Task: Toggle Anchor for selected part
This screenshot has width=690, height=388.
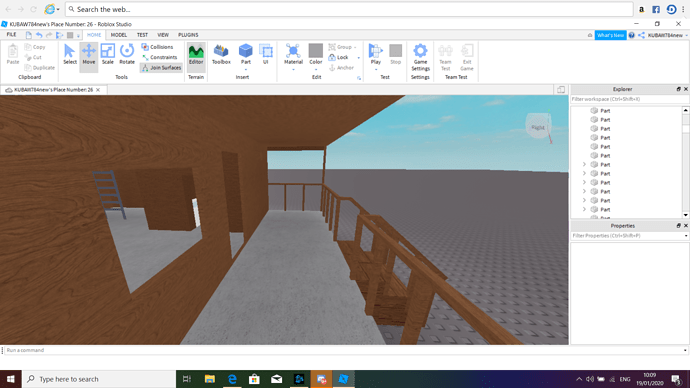Action: (x=341, y=68)
